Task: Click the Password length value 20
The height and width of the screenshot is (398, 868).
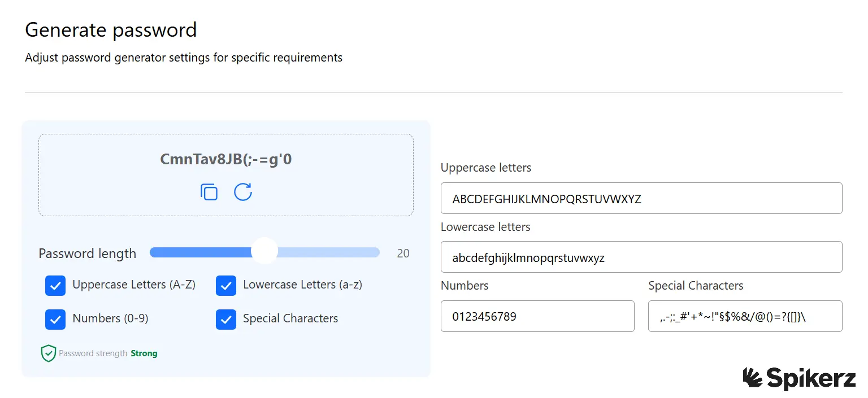Action: pyautogui.click(x=403, y=253)
